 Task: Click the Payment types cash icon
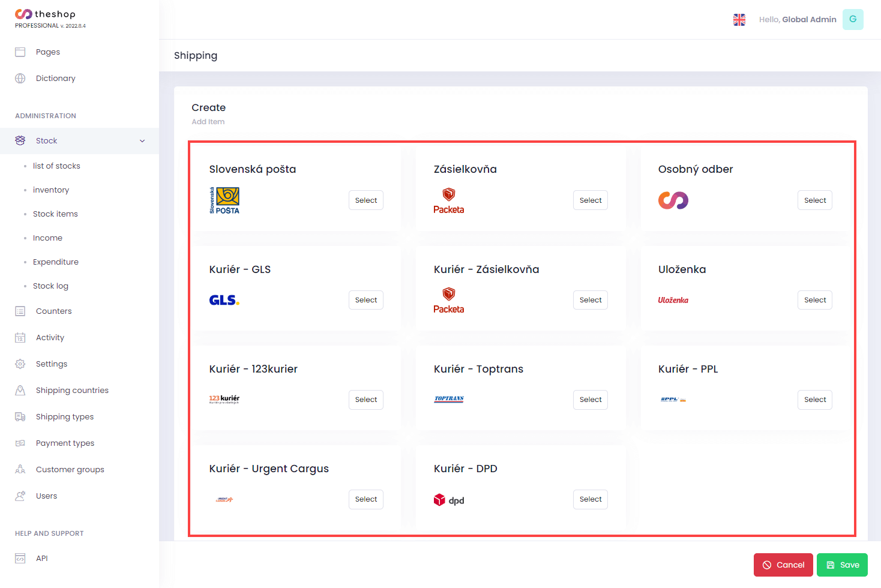coord(20,443)
